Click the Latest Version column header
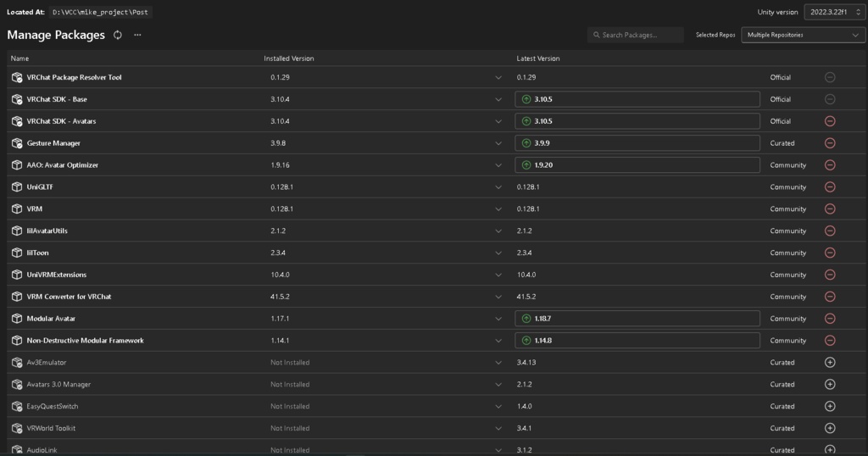The width and height of the screenshot is (868, 456). coord(538,58)
